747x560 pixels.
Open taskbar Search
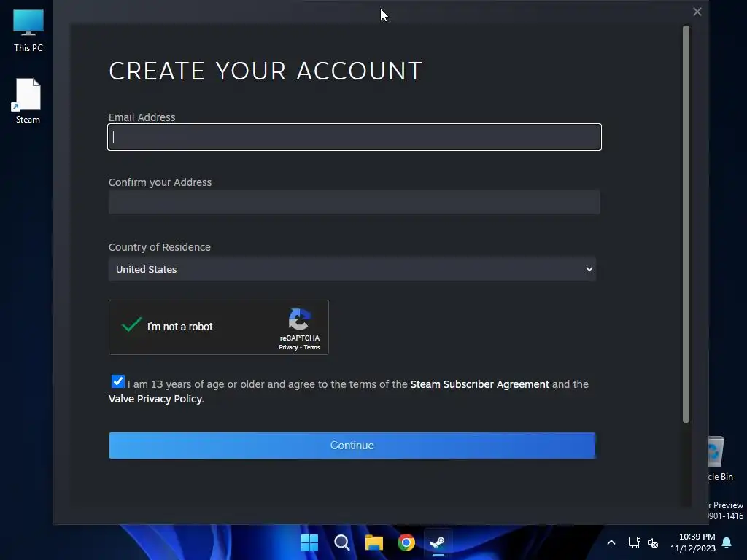[x=342, y=542]
